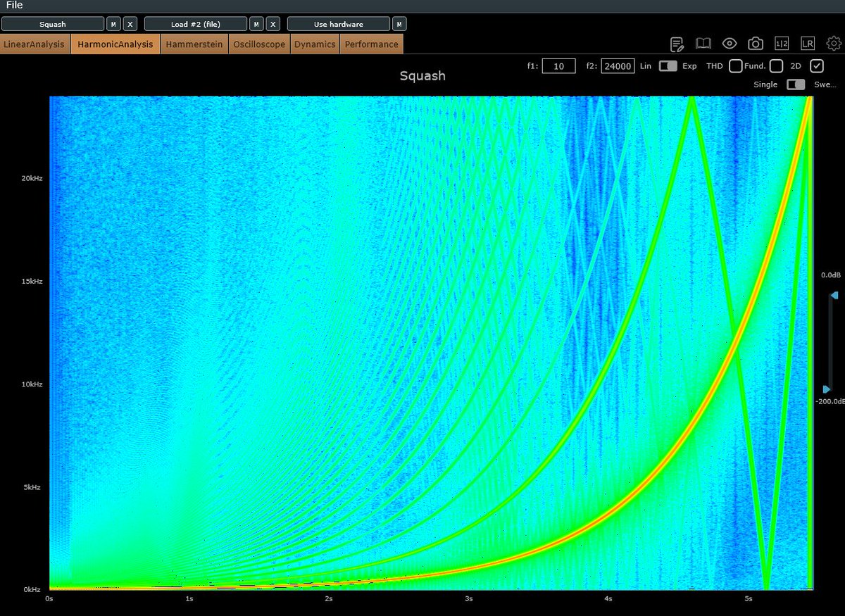Click the Single label
This screenshot has width=845, height=616.
tap(765, 84)
